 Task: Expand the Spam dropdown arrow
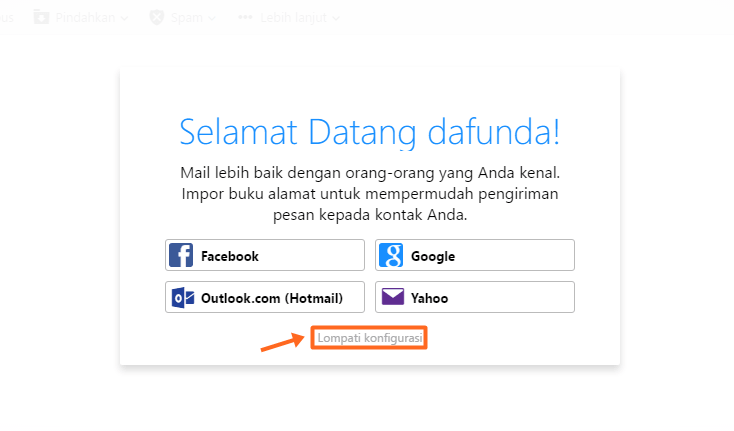point(212,18)
